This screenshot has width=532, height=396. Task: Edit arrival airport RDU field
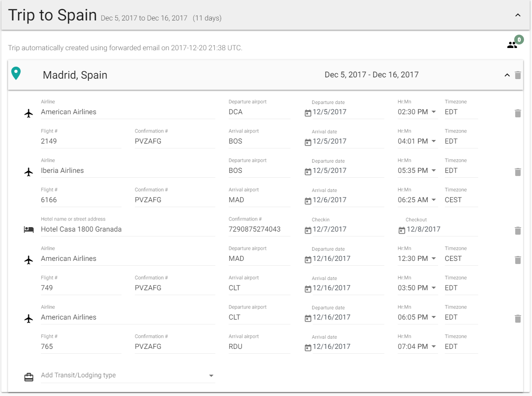click(259, 347)
